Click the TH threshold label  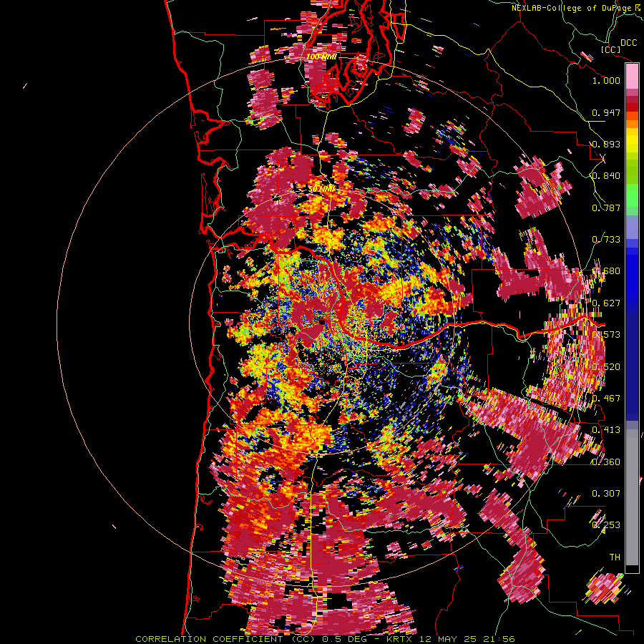[x=615, y=557]
